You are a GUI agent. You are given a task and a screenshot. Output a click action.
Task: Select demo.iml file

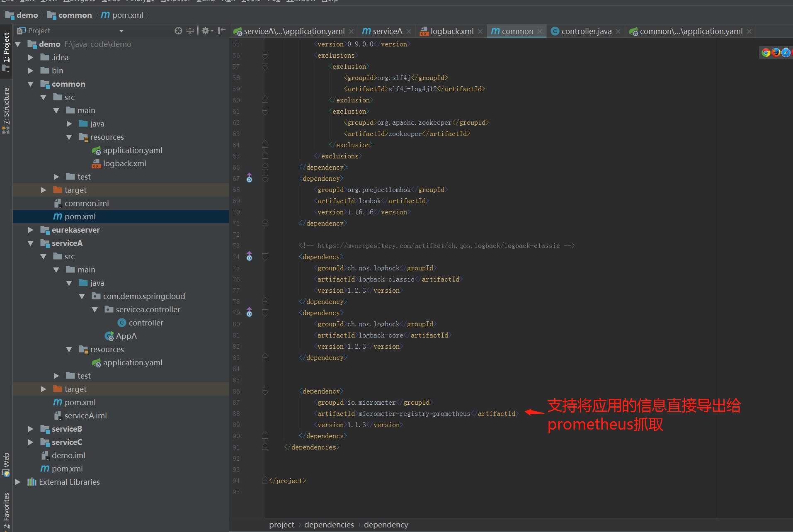[x=63, y=455]
